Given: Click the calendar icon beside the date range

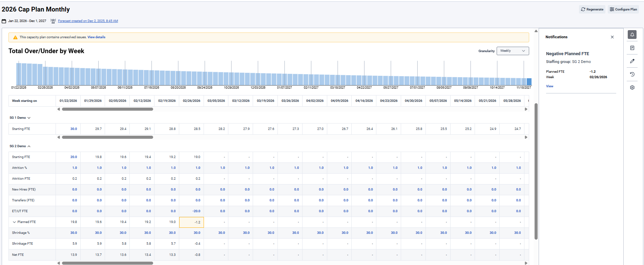Looking at the screenshot, I should [4, 21].
